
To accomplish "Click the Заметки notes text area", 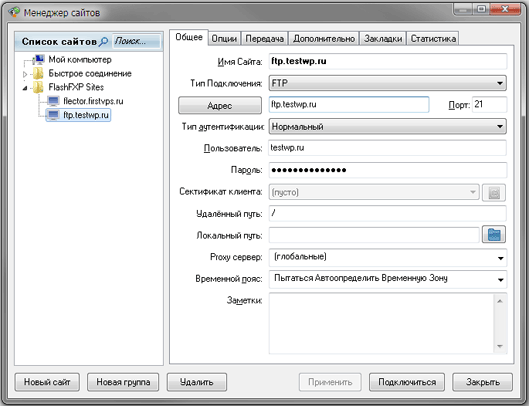I will coord(382,324).
